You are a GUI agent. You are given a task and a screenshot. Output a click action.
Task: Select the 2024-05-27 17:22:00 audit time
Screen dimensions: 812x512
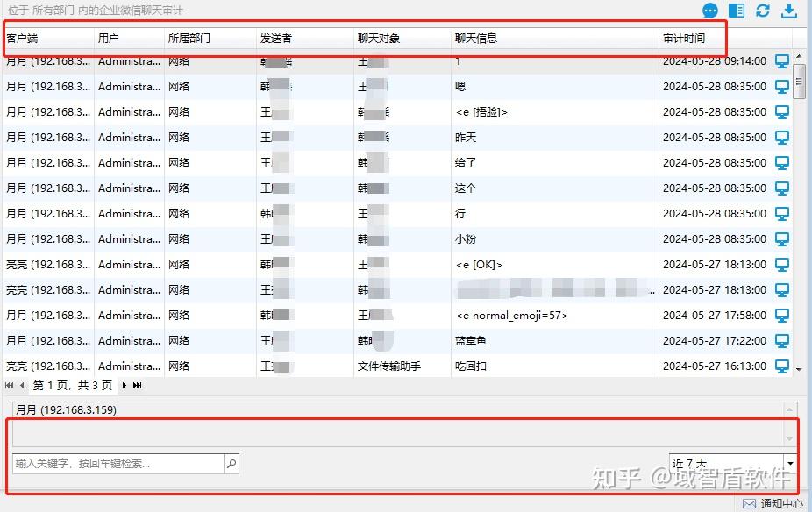tap(715, 341)
